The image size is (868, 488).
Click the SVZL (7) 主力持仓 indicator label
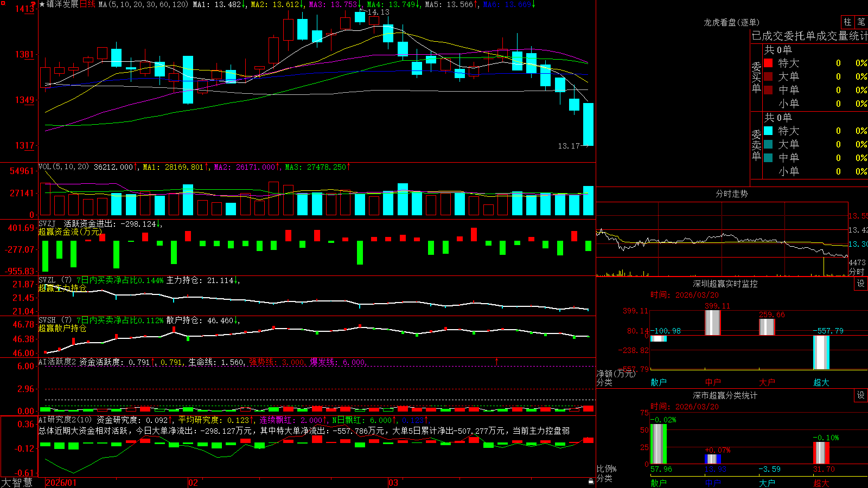click(x=55, y=280)
